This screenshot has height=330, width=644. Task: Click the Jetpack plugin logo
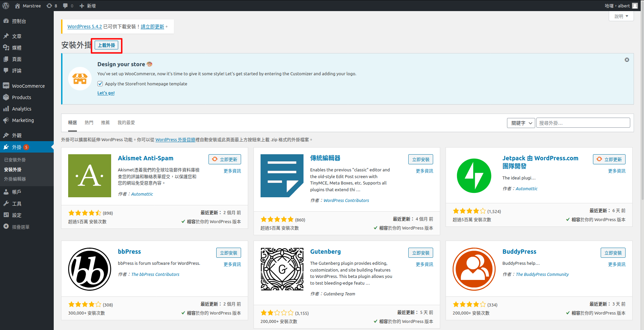pyautogui.click(x=474, y=176)
